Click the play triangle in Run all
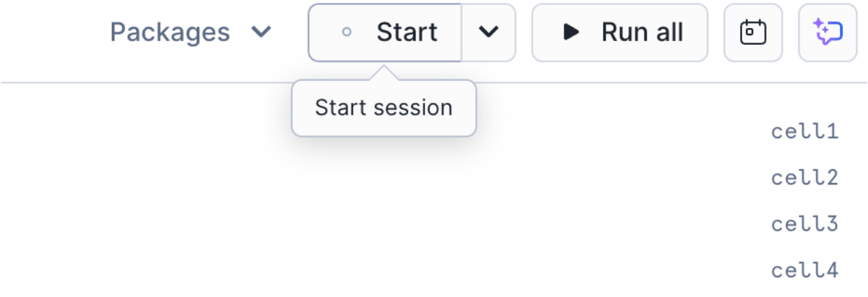The height and width of the screenshot is (297, 868). (x=570, y=32)
